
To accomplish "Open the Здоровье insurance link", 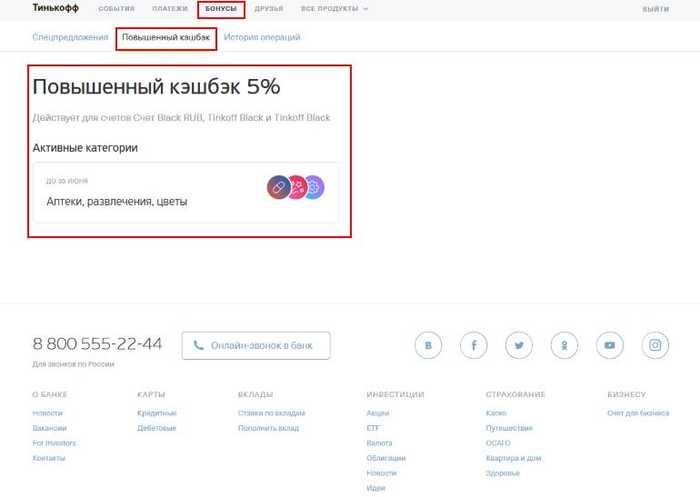I will point(503,473).
